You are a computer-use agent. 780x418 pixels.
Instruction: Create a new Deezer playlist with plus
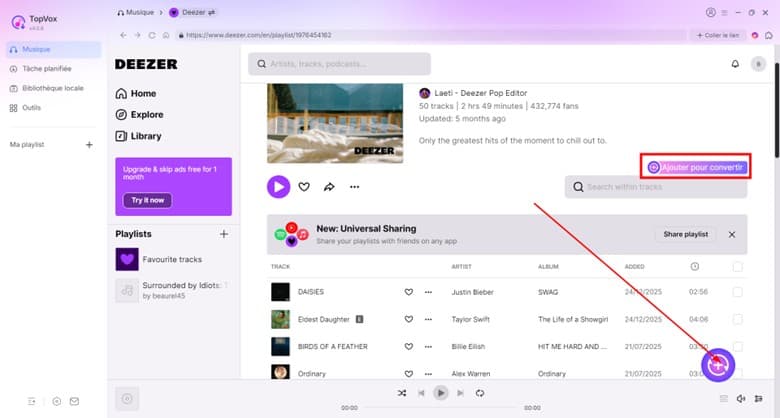224,234
